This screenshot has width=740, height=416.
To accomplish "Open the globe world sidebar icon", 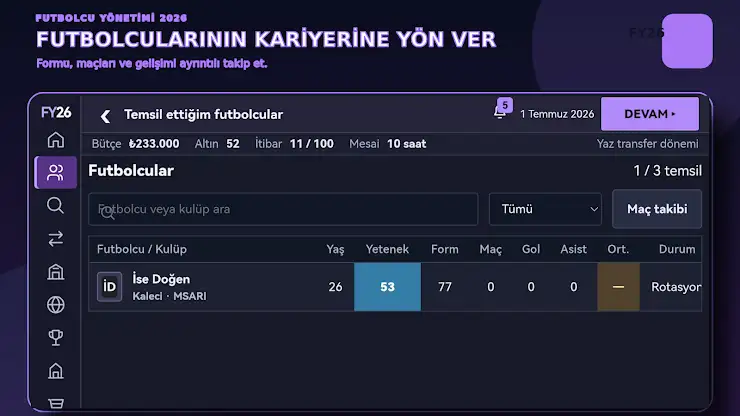I will (x=56, y=305).
